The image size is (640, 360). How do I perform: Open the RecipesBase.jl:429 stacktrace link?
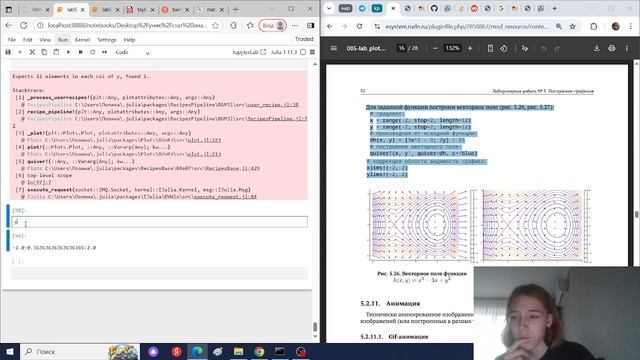(232, 168)
